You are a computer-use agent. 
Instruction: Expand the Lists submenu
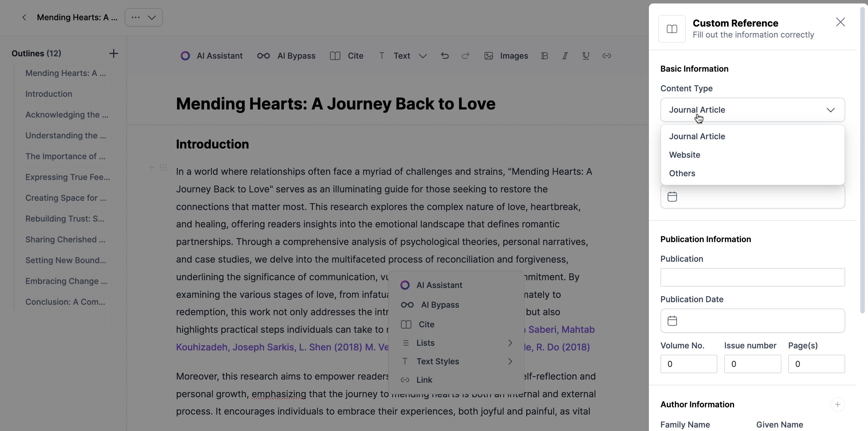(x=456, y=343)
